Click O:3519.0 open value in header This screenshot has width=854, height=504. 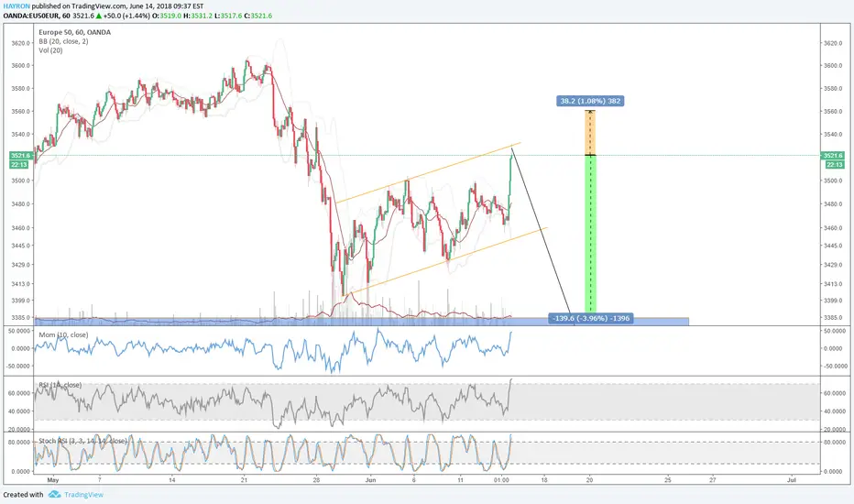pos(166,16)
